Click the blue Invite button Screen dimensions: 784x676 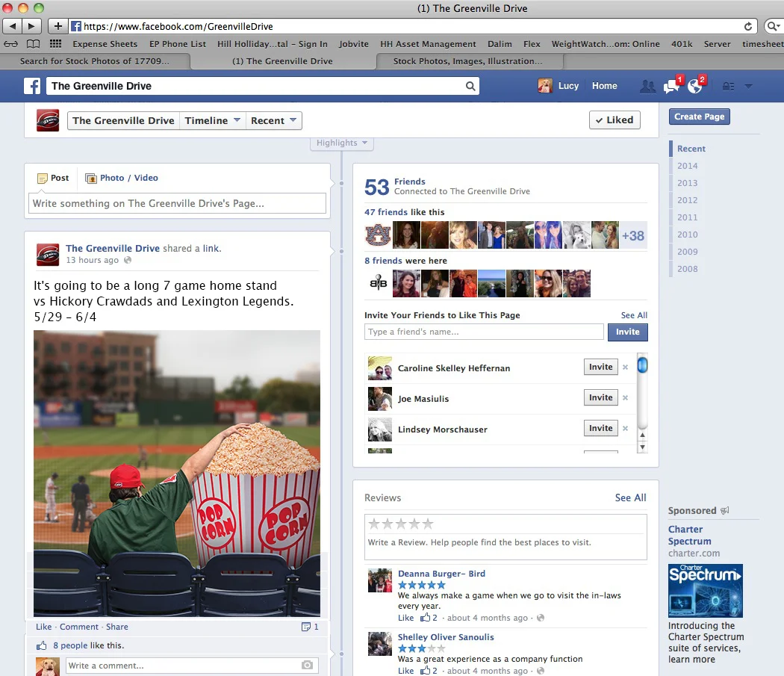627,332
